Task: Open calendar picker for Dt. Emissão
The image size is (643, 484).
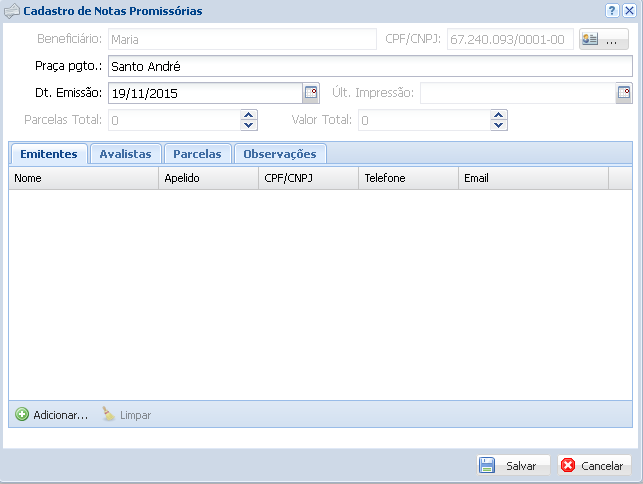Action: 311,93
